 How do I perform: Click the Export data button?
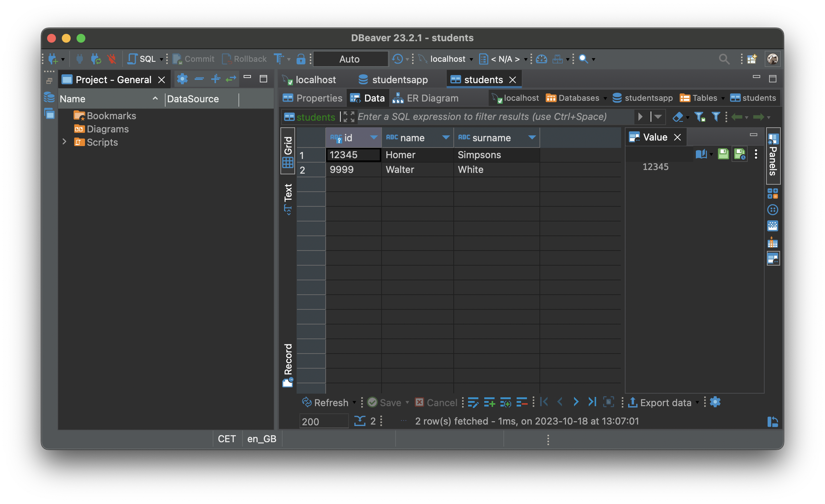coord(659,402)
